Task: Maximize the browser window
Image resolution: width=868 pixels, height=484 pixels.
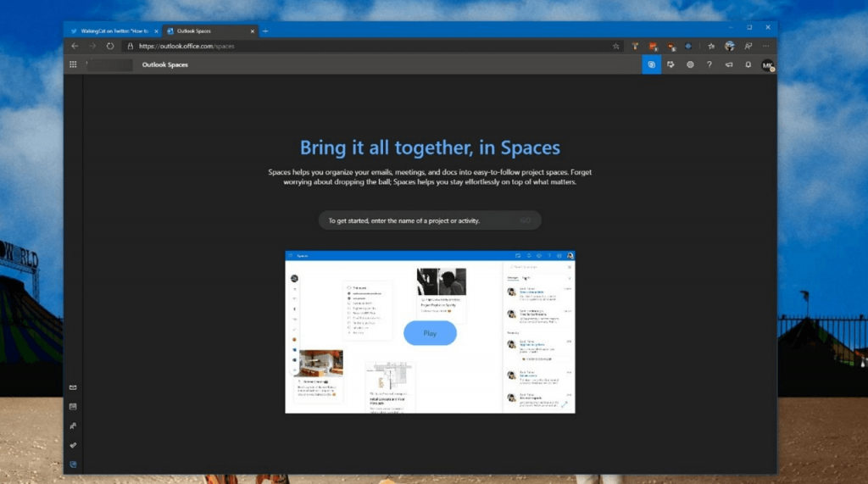Action: click(x=749, y=27)
